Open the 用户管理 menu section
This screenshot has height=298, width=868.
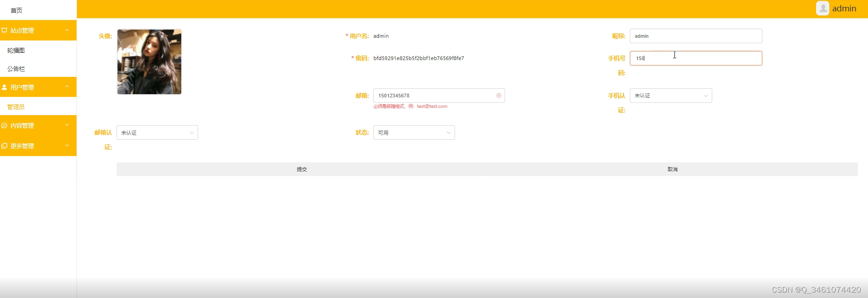tap(38, 87)
